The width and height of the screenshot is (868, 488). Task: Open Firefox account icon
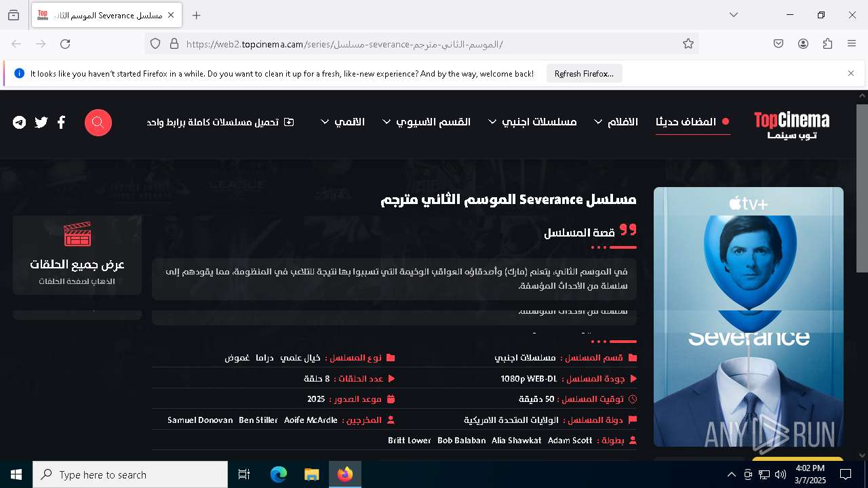803,44
